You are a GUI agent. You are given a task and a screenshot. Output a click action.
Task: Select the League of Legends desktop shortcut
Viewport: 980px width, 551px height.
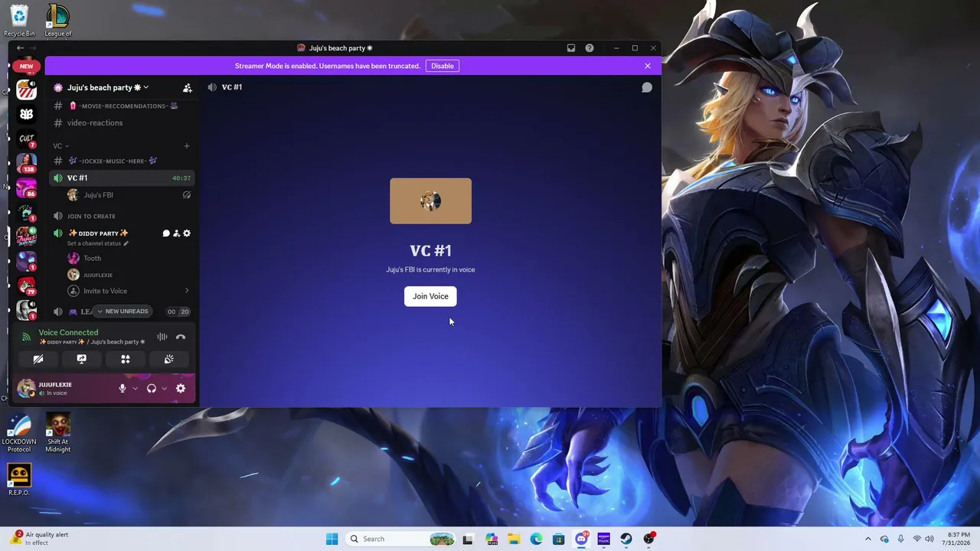pos(58,21)
